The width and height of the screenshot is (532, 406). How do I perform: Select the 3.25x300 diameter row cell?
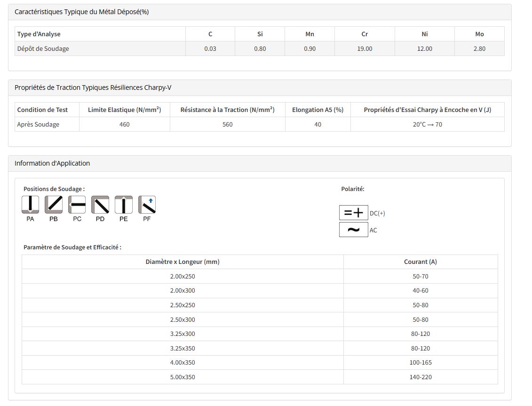click(183, 334)
